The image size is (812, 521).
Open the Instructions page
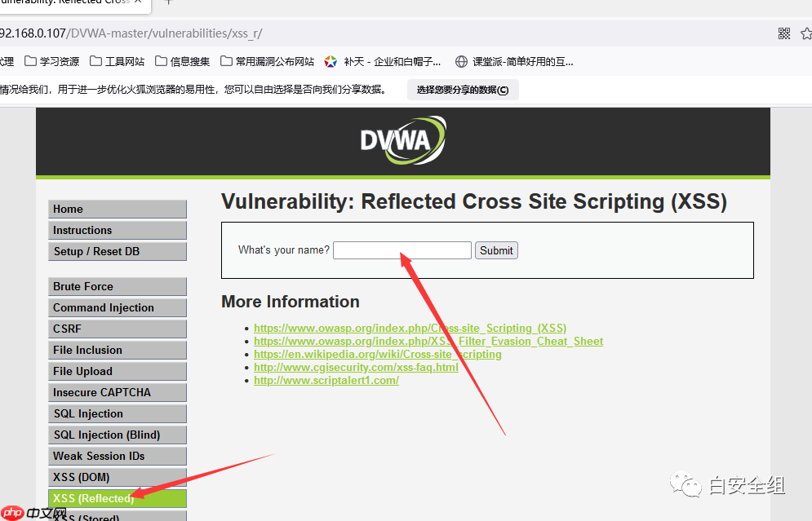click(x=118, y=230)
